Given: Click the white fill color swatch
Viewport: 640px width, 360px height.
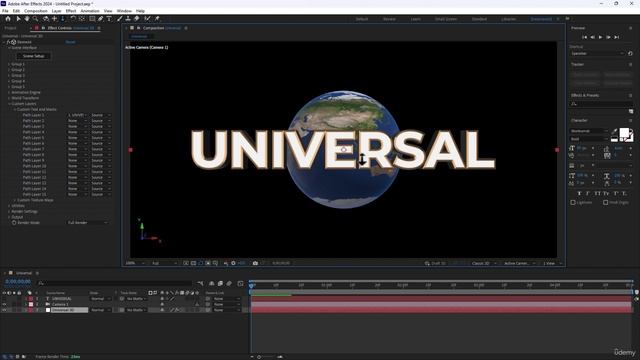Looking at the screenshot, I should (x=624, y=133).
